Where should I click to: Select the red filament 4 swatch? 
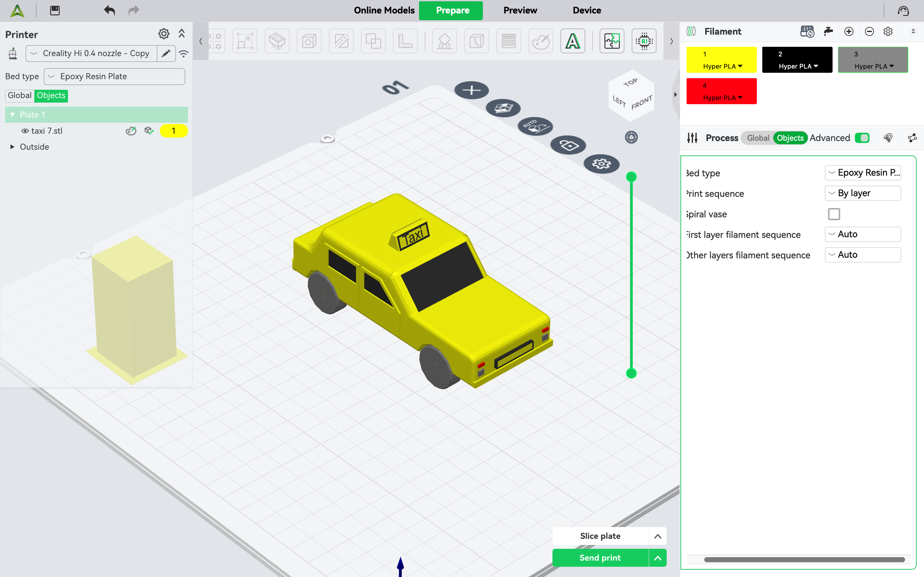pos(721,91)
